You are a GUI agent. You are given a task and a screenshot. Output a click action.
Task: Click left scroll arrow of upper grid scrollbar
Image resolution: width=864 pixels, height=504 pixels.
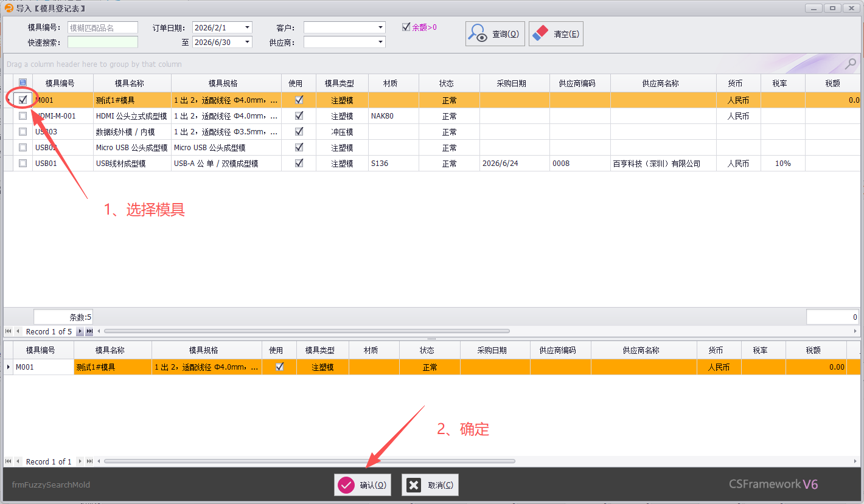[x=100, y=331]
